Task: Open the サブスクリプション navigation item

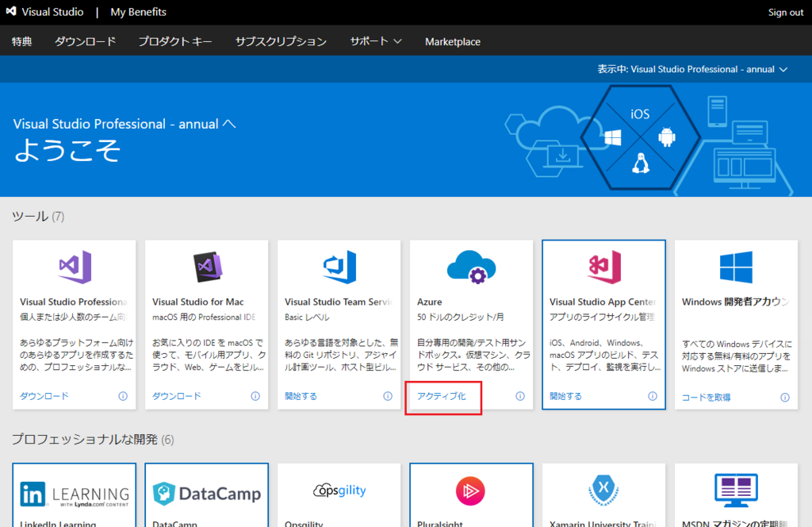Action: (281, 41)
